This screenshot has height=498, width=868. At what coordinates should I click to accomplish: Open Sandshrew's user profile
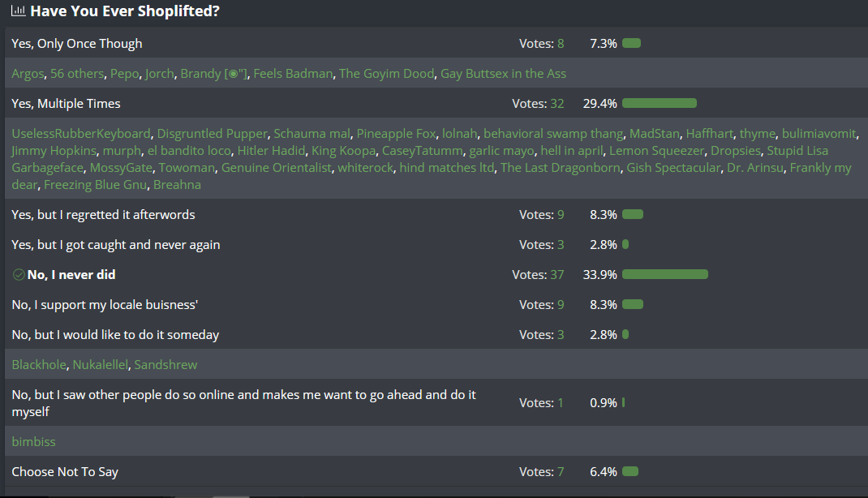click(165, 365)
